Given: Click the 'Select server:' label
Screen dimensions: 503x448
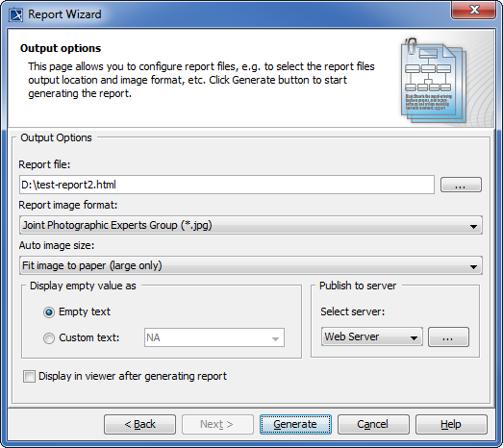Looking at the screenshot, I should (x=353, y=311).
